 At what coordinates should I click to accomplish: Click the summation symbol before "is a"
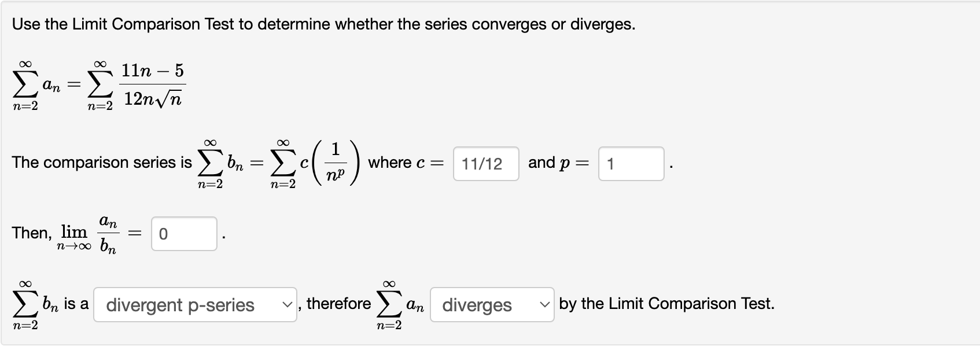[23, 305]
